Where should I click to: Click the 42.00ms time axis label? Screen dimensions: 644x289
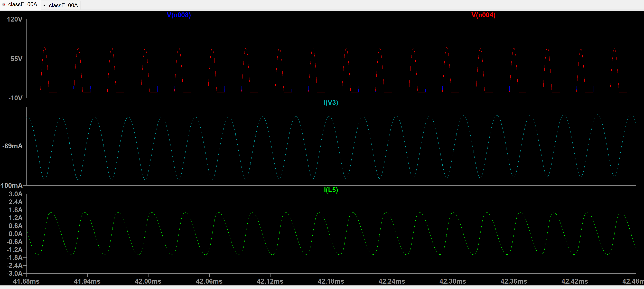pos(148,281)
